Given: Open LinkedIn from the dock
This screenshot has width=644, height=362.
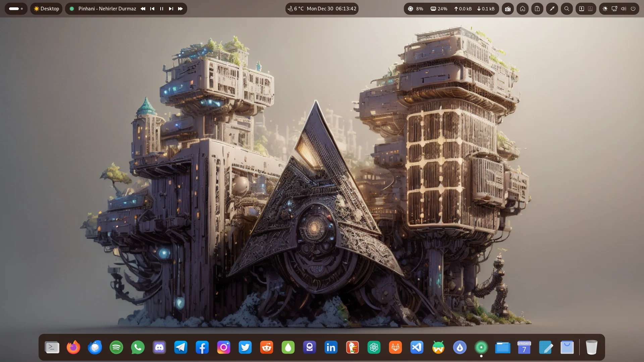Looking at the screenshot, I should click(x=331, y=347).
